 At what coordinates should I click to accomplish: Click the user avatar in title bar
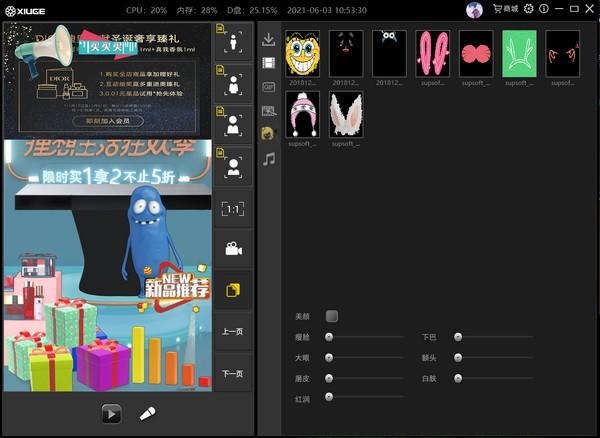click(475, 9)
